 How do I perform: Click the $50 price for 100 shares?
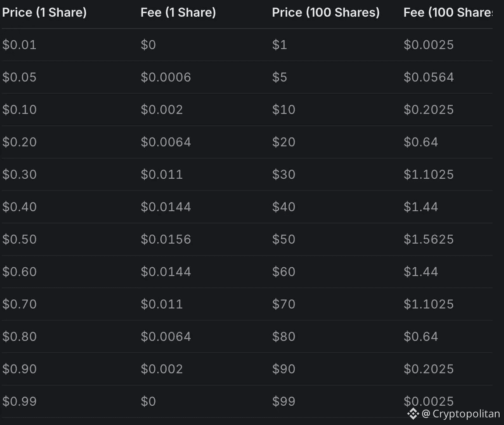[x=284, y=239]
